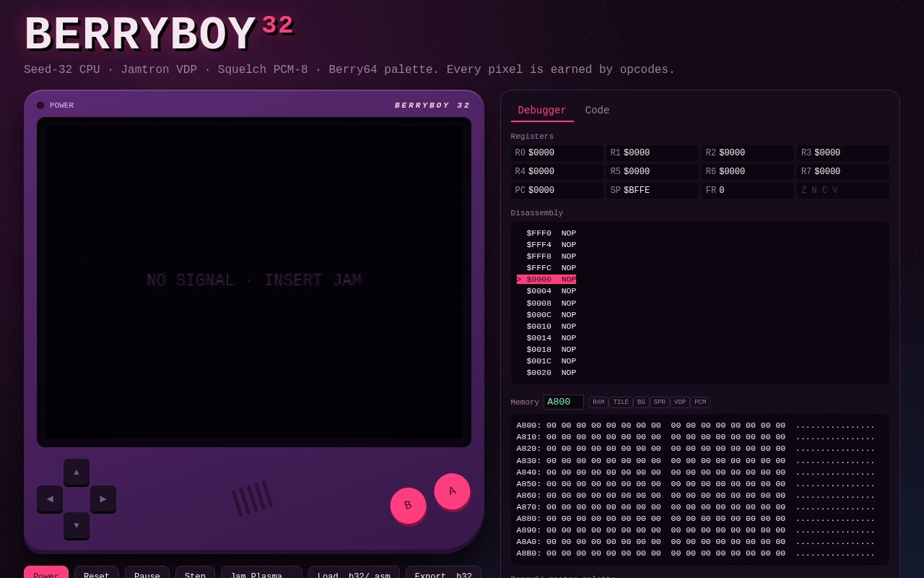Viewport: 924px width, 578px height.
Task: Jump memory view to VDP
Action: 680,402
